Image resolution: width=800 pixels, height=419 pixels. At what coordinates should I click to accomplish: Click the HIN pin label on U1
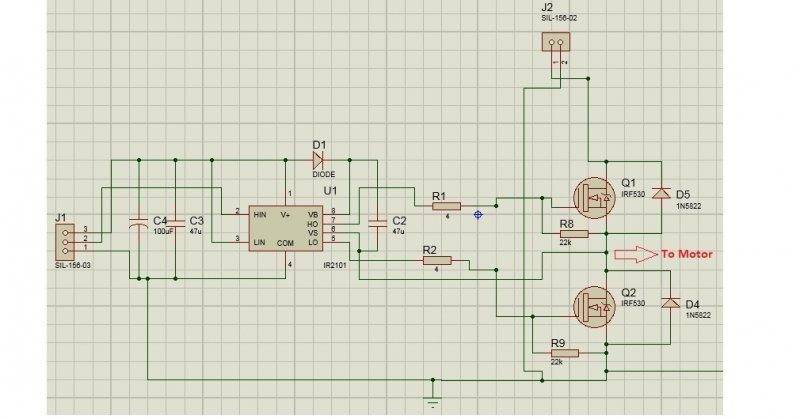point(260,215)
